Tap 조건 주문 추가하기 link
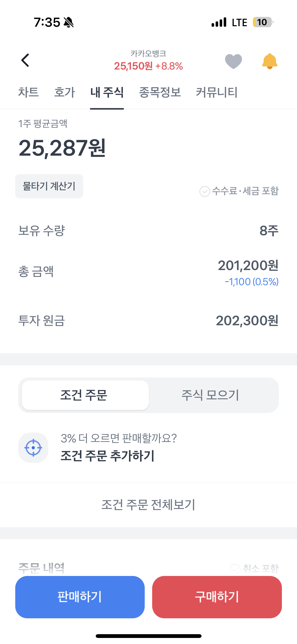 [108, 456]
